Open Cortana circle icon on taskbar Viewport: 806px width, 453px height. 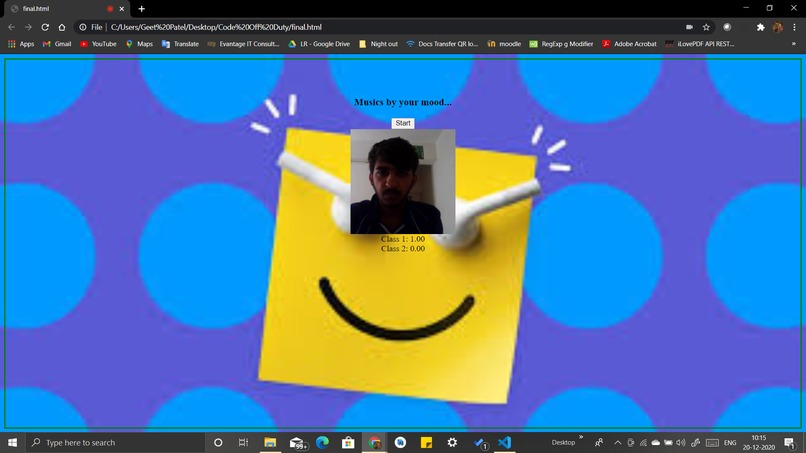[218, 443]
